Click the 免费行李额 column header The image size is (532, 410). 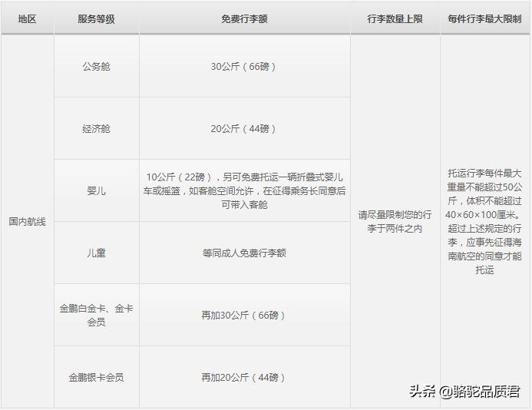click(x=245, y=18)
